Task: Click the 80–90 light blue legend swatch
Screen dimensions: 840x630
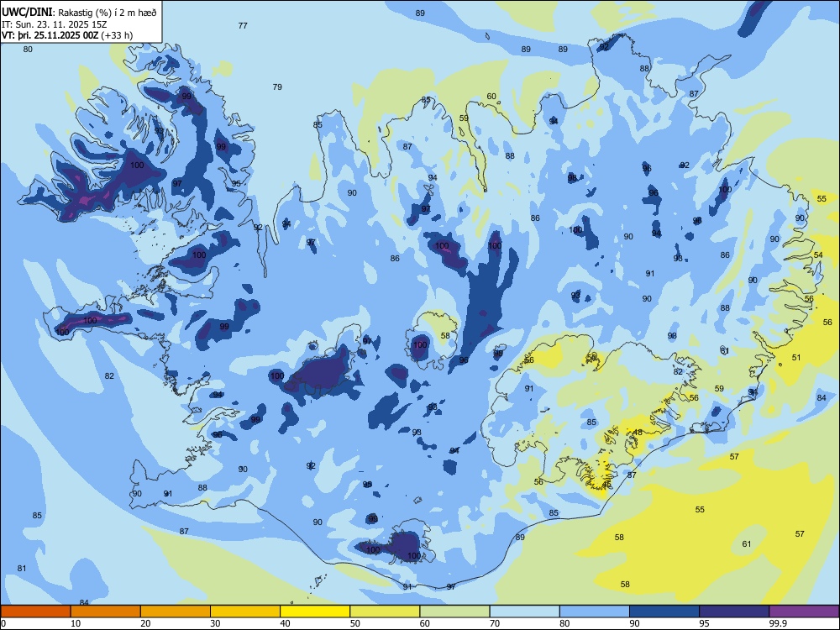Action: [x=595, y=612]
